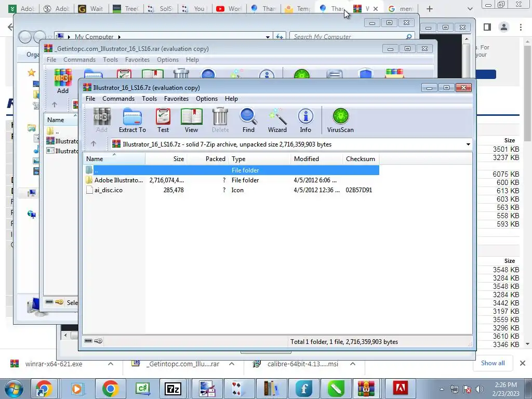Click drive icon in 7z window status bar
This screenshot has width=532, height=399.
pyautogui.click(x=88, y=341)
